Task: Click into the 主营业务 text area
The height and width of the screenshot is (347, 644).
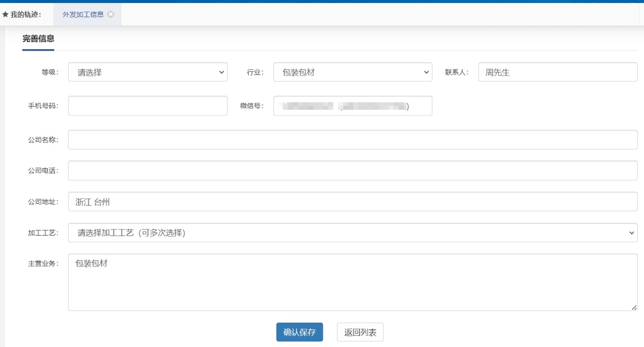Action: pos(353,282)
